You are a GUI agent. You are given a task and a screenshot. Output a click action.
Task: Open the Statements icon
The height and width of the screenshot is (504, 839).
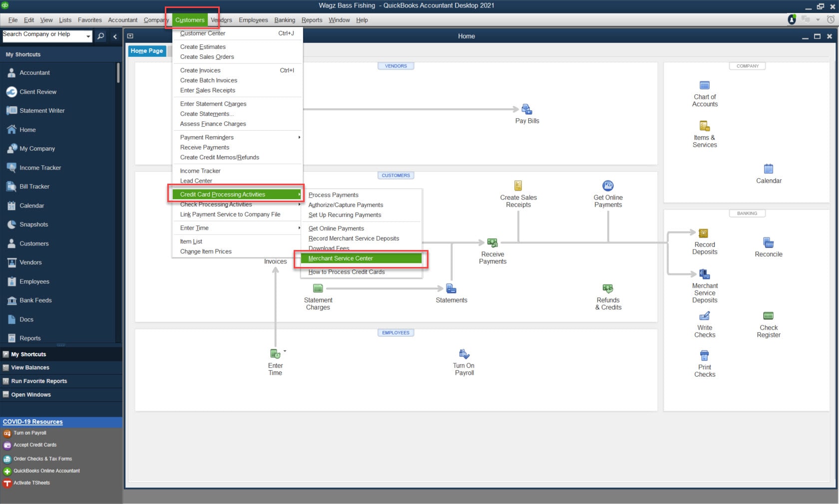(x=451, y=288)
